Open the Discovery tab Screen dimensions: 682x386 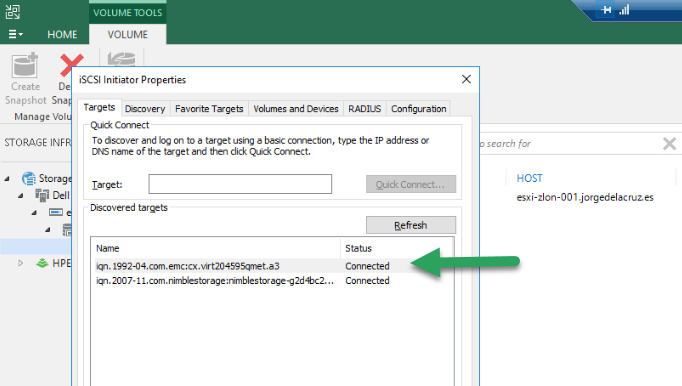coord(145,109)
